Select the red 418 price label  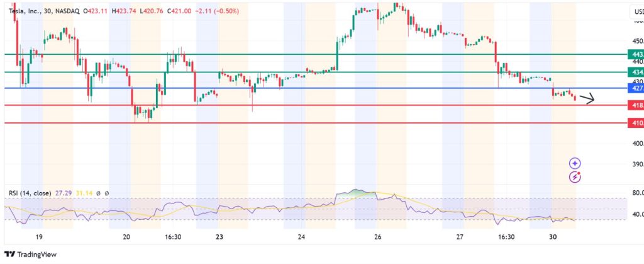tap(636, 105)
